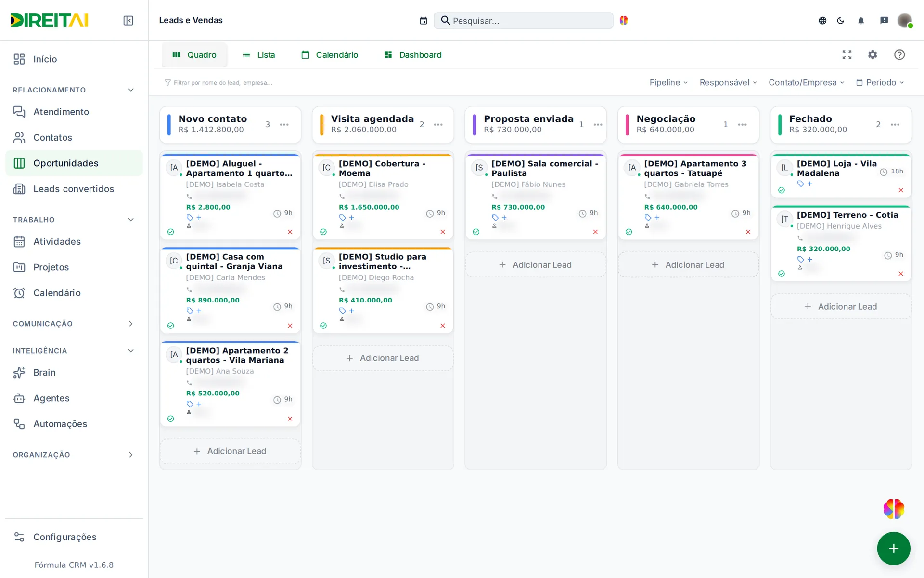This screenshot has height=578, width=924.
Task: Open the notifications bell
Action: coord(861,21)
